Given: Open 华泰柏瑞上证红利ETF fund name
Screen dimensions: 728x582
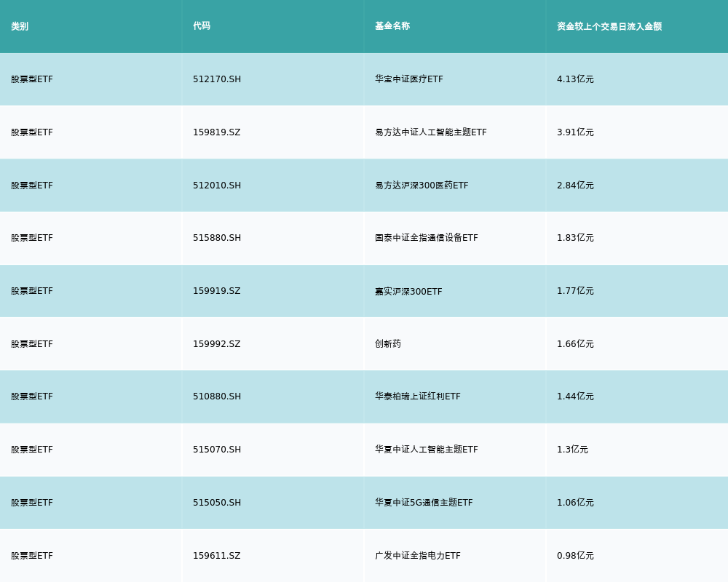Looking at the screenshot, I should [418, 396].
